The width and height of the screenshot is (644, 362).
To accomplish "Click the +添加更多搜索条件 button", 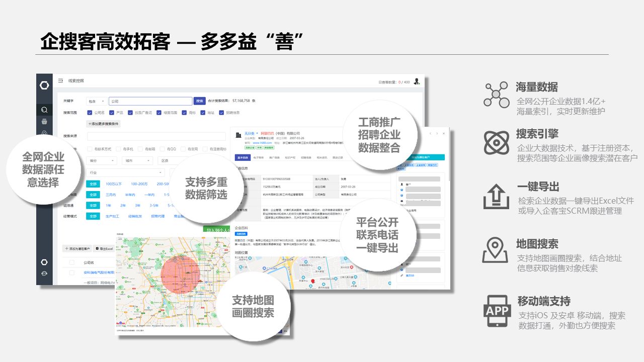I will 104,124.
